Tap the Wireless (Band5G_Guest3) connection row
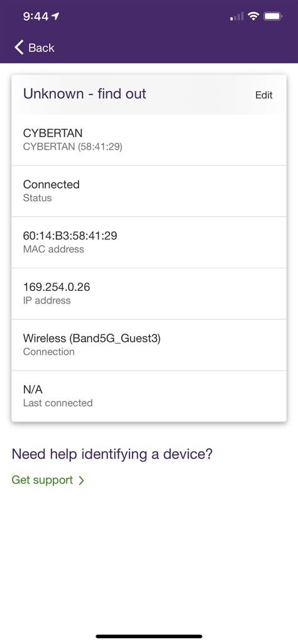298x644 pixels. (x=149, y=345)
